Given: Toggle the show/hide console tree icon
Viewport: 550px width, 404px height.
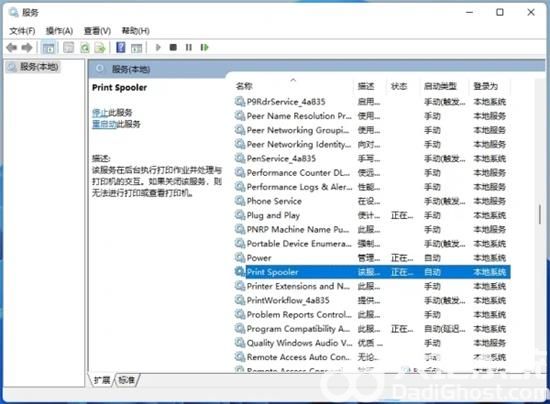Looking at the screenshot, I should (48, 47).
